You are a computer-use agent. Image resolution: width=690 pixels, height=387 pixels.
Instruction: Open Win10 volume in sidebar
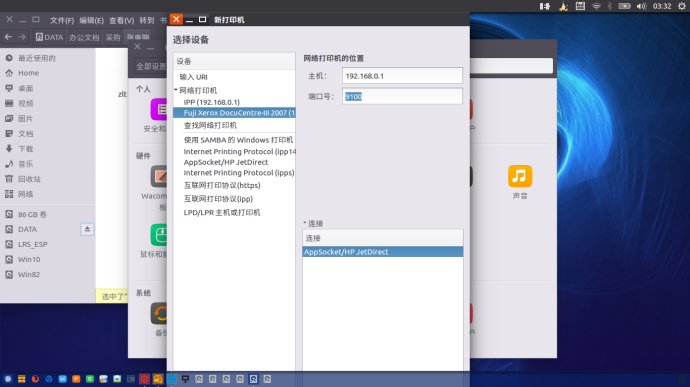[29, 259]
